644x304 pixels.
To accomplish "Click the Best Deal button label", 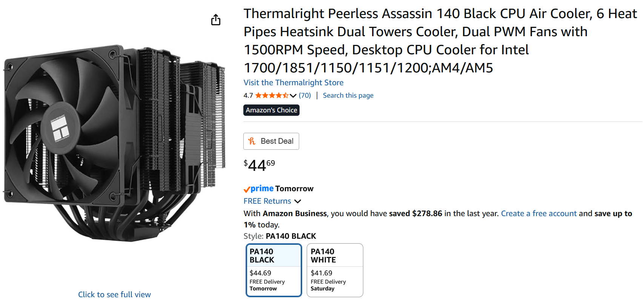I will click(x=277, y=141).
